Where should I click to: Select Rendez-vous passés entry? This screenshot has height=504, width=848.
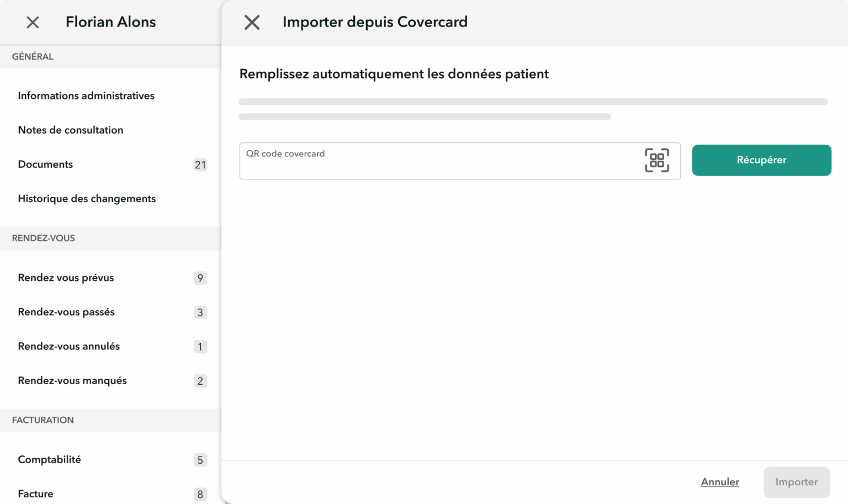(x=66, y=312)
